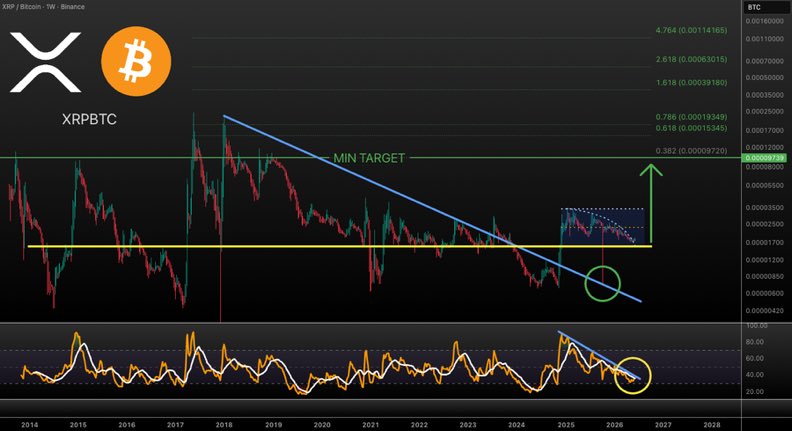
Task: Click the 2022 label on time axis
Action: click(419, 425)
